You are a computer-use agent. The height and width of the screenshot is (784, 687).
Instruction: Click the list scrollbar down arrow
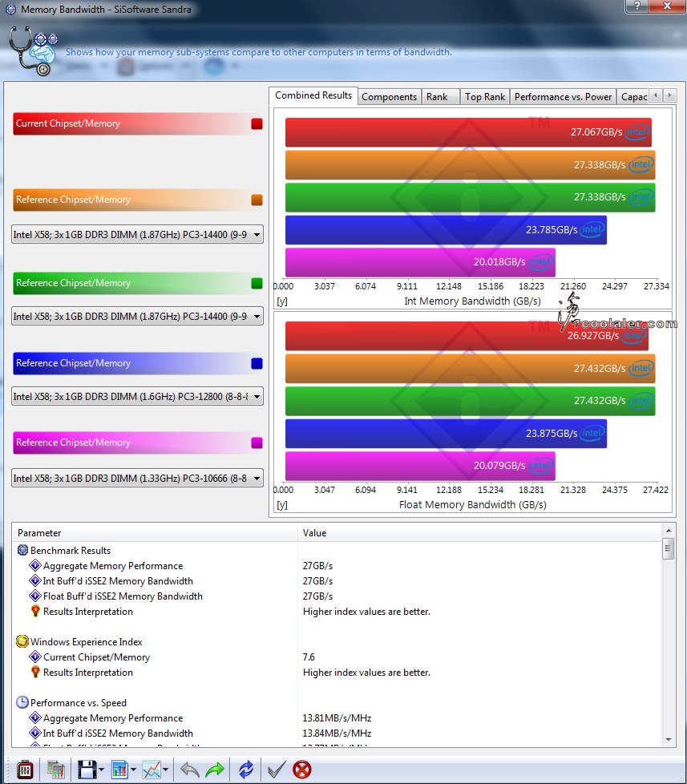click(669, 740)
